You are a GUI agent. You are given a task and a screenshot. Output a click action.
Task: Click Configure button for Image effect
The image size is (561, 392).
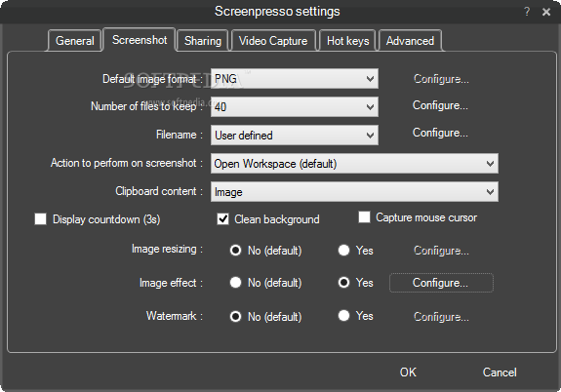click(441, 283)
